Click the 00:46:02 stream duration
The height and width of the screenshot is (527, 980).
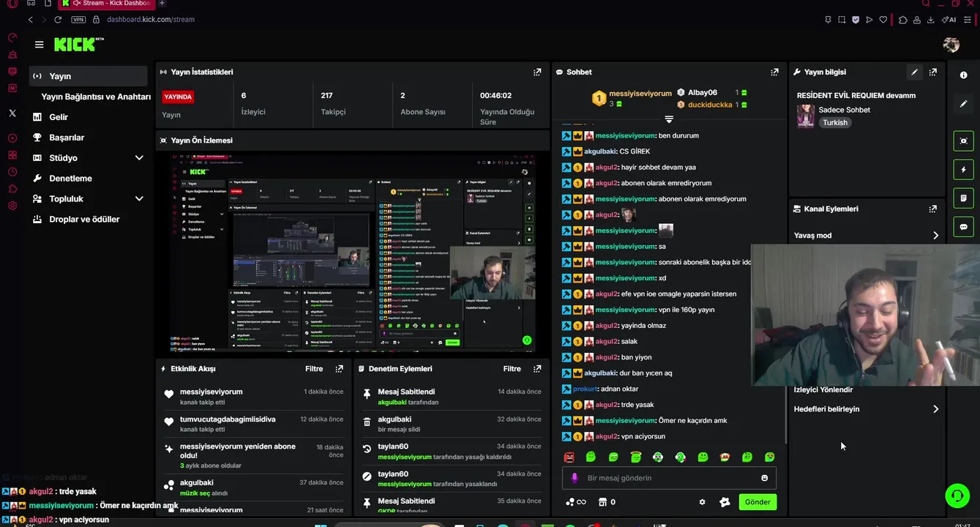[495, 95]
